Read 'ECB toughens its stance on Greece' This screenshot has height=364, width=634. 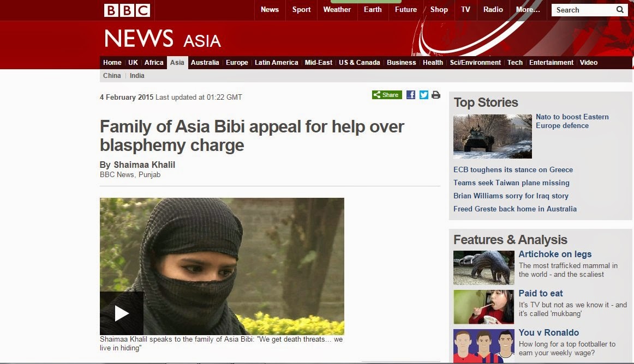click(513, 169)
